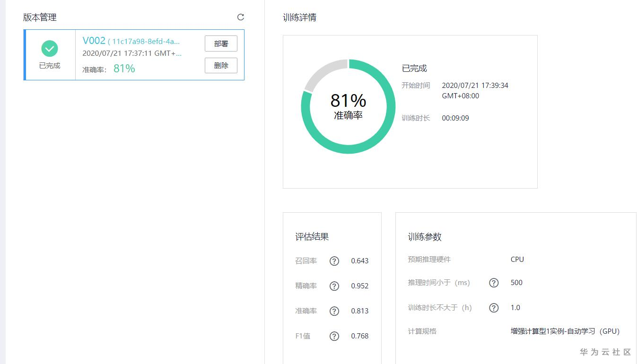
Task: Show help for accuracy (准确率) metric
Action: click(x=334, y=311)
